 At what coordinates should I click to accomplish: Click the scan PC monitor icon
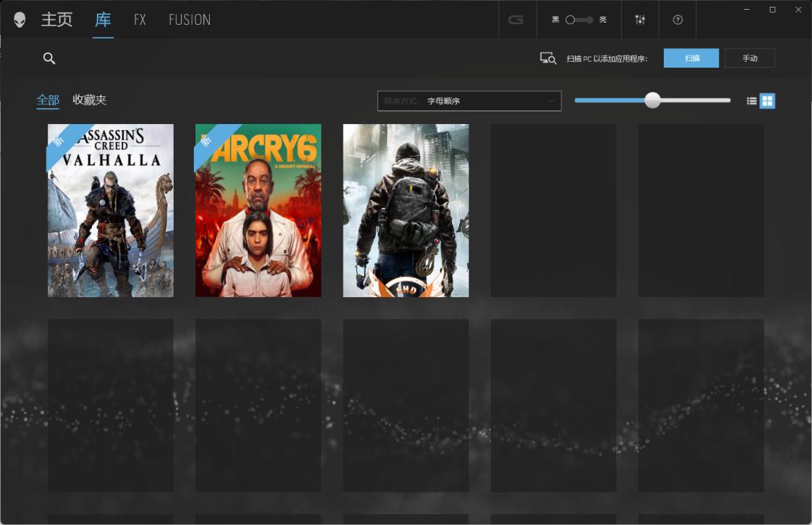click(548, 59)
